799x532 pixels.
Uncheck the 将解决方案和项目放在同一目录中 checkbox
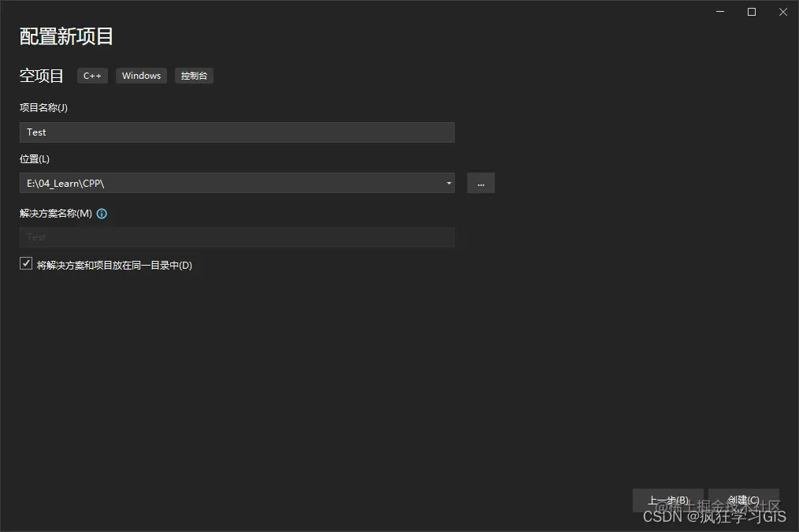26,263
